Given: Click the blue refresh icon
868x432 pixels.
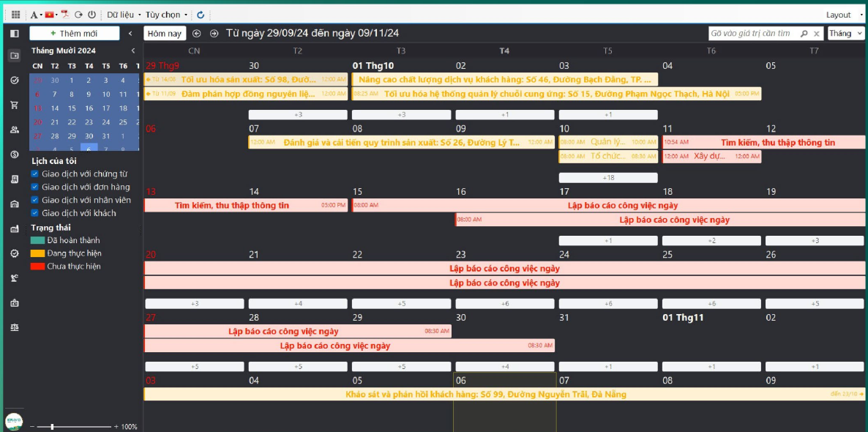Looking at the screenshot, I should pyautogui.click(x=201, y=15).
